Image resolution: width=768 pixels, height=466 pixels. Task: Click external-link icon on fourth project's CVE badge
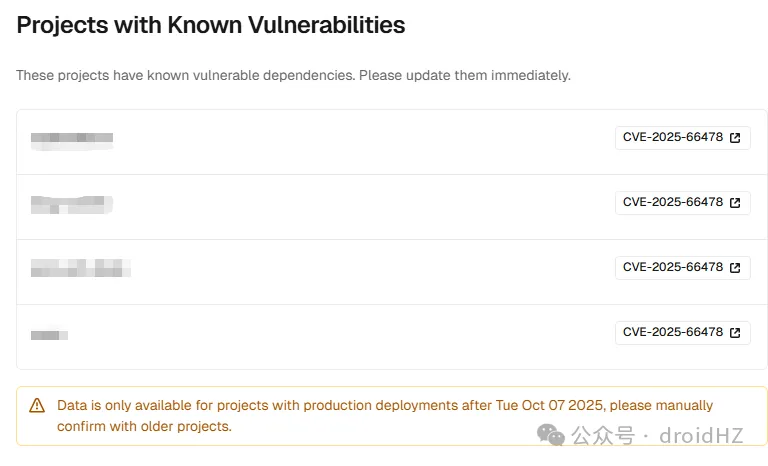[735, 332]
